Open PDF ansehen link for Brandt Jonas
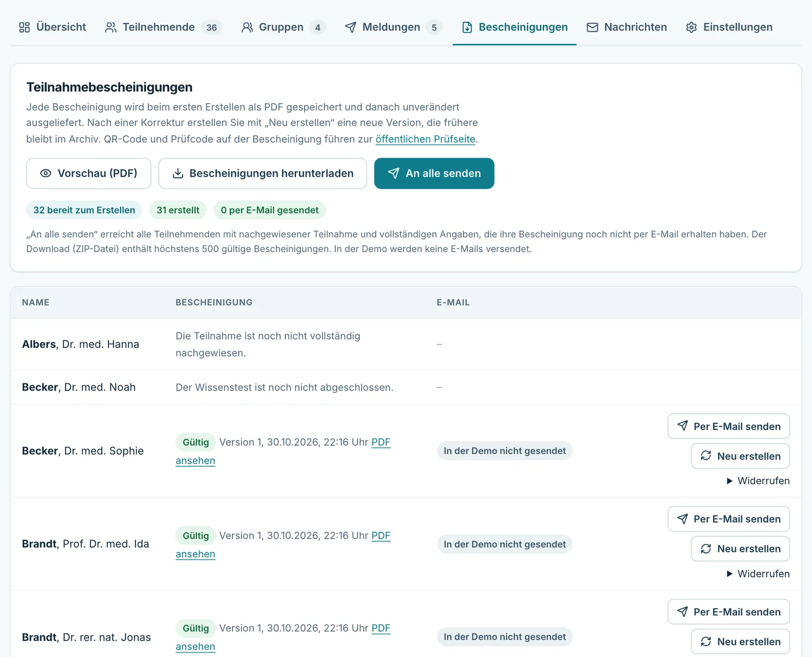The image size is (812, 657). point(195,647)
